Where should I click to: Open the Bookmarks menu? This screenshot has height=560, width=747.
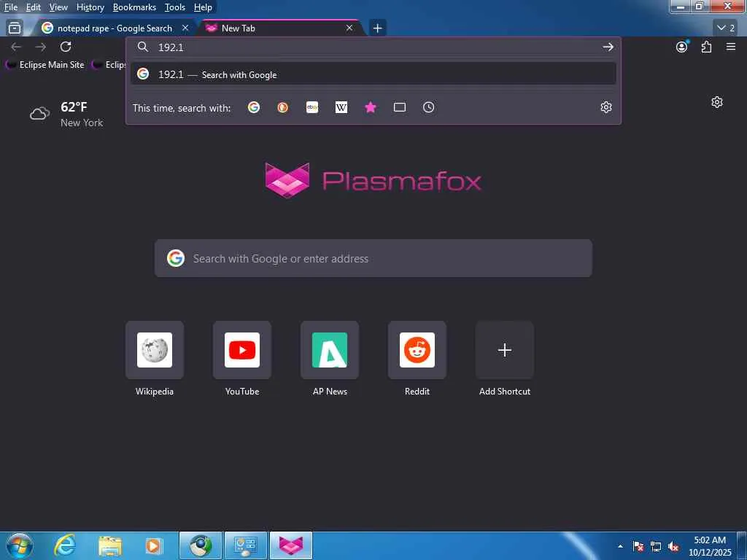134,7
